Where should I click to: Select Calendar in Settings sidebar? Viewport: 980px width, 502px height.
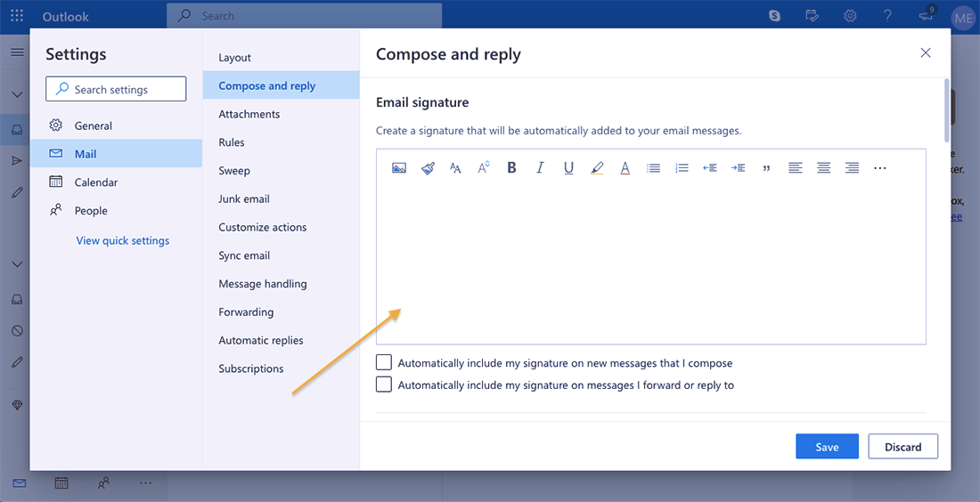tap(95, 182)
